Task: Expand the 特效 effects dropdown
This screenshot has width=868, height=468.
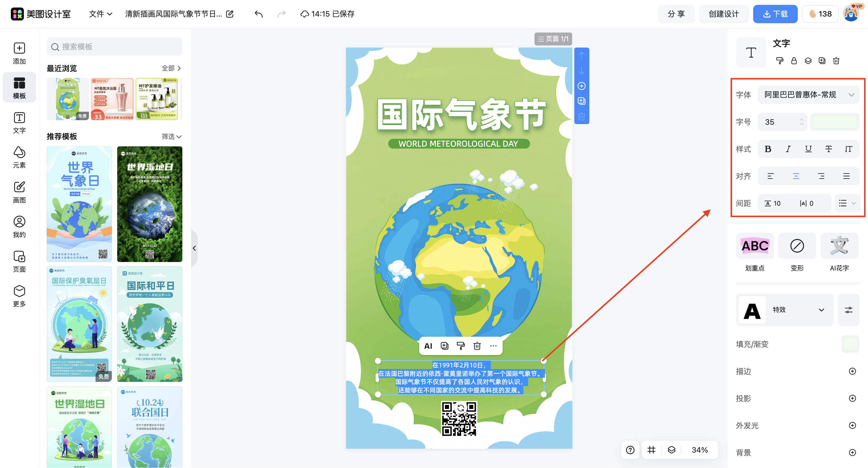Action: tap(799, 310)
